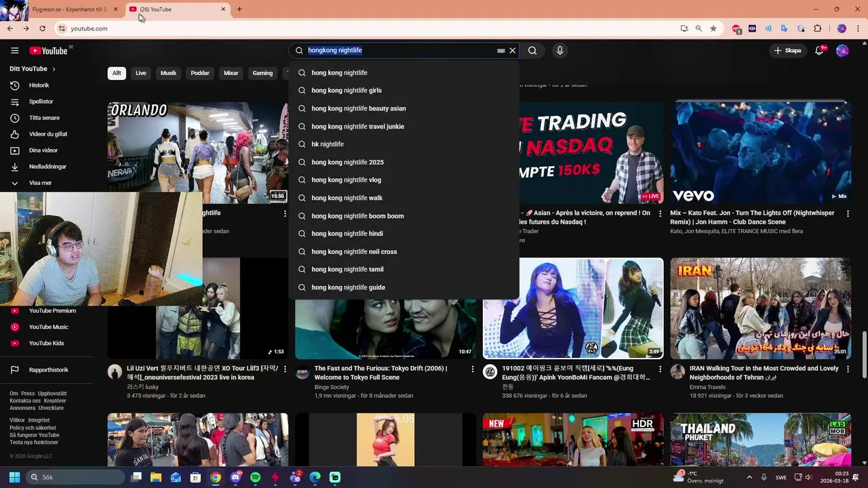Expand the Ditt YouTube section chevron
Screen dimensions: 868x488
pos(54,69)
